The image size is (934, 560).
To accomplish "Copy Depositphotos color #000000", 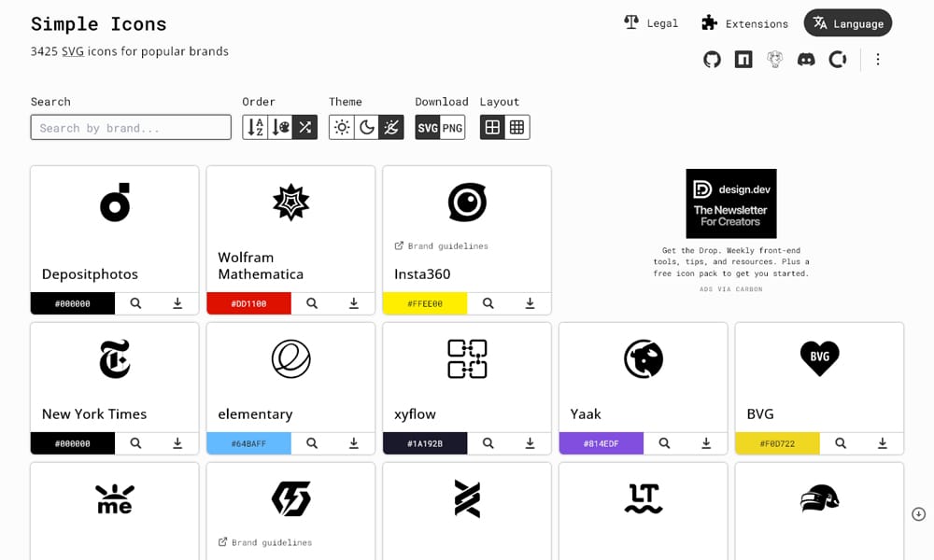I will [73, 303].
